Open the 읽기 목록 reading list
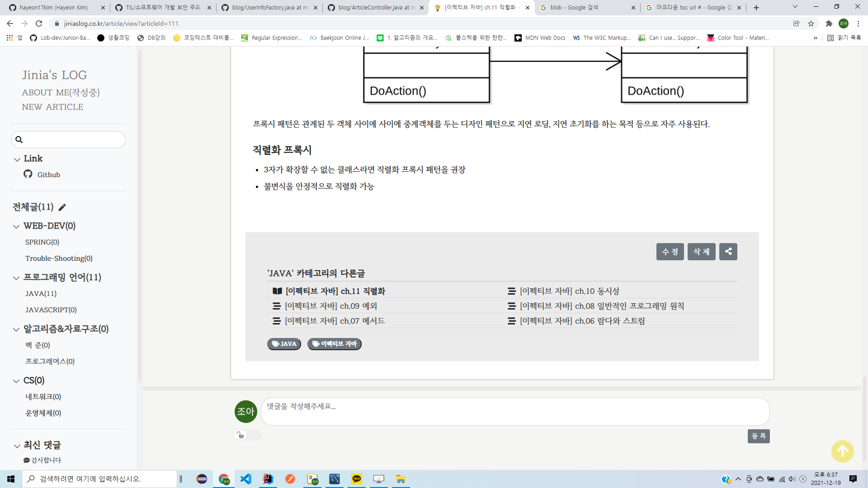The height and width of the screenshot is (488, 868). click(844, 38)
